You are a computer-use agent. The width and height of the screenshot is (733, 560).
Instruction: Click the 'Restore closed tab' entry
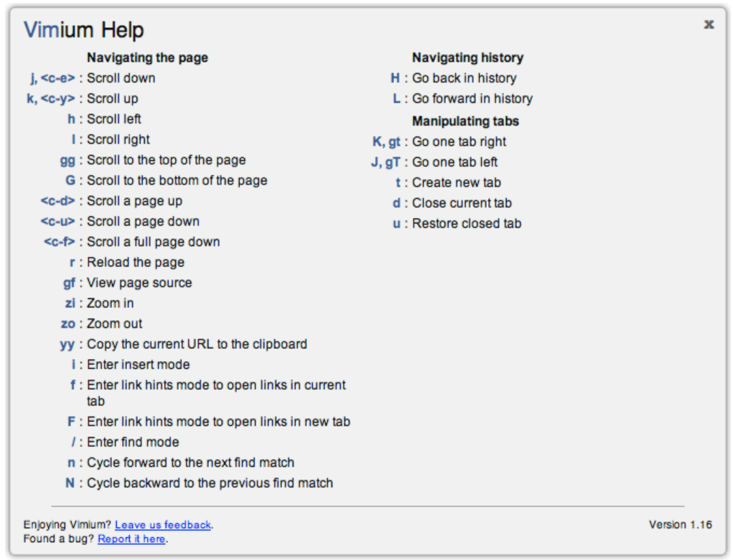[x=467, y=224]
